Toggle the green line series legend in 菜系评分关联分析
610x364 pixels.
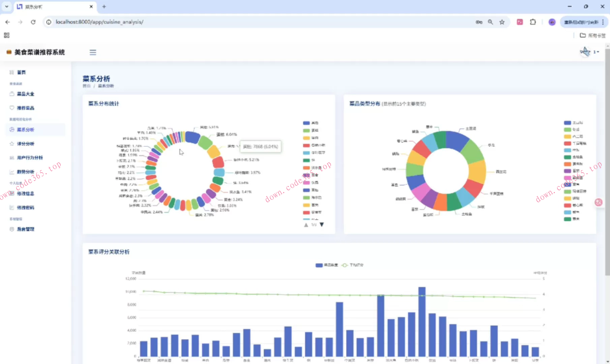(345, 265)
